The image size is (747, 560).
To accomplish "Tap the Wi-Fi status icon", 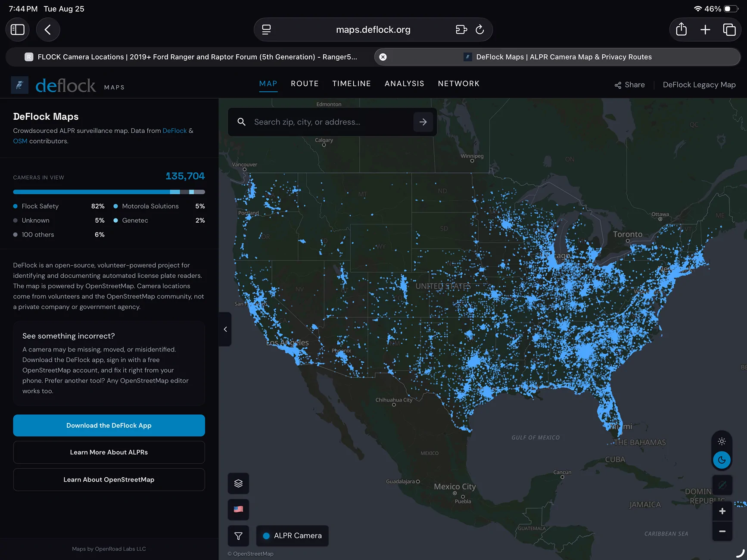I will [x=697, y=9].
